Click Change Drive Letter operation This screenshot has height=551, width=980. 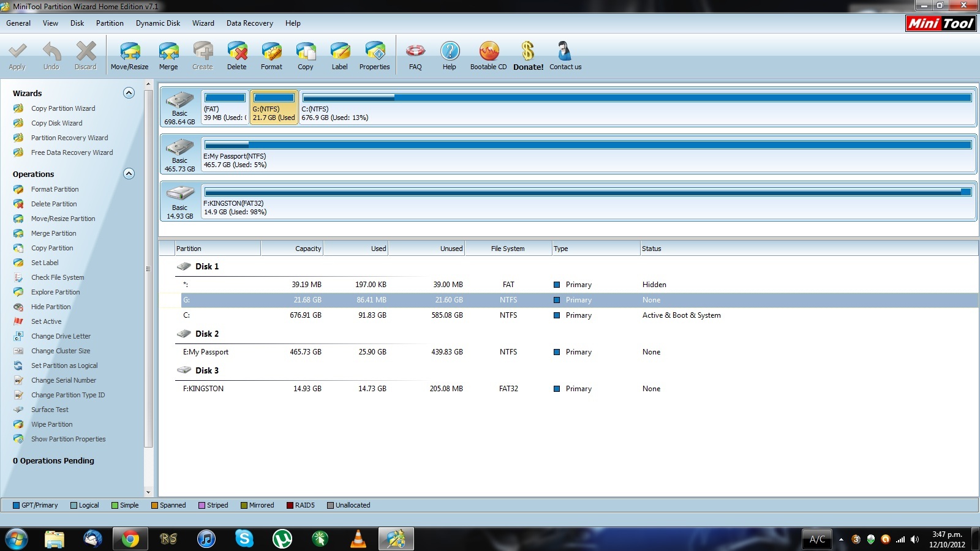(61, 336)
